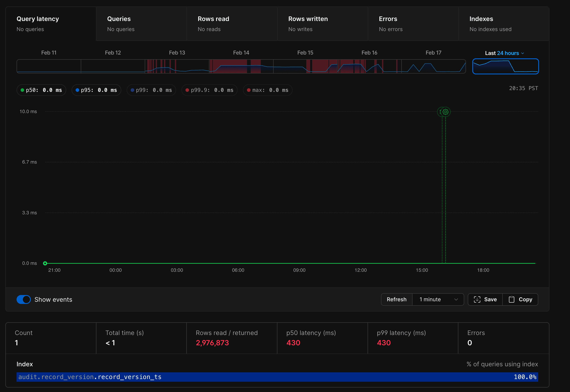Viewport: 570px width, 392px height.
Task: Click the red p99.9 legend dot
Action: tap(187, 90)
